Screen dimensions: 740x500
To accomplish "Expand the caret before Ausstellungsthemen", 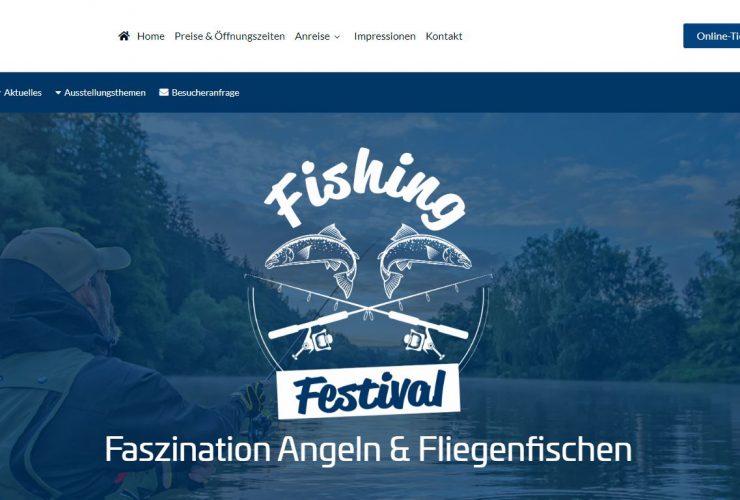I will point(58,93).
